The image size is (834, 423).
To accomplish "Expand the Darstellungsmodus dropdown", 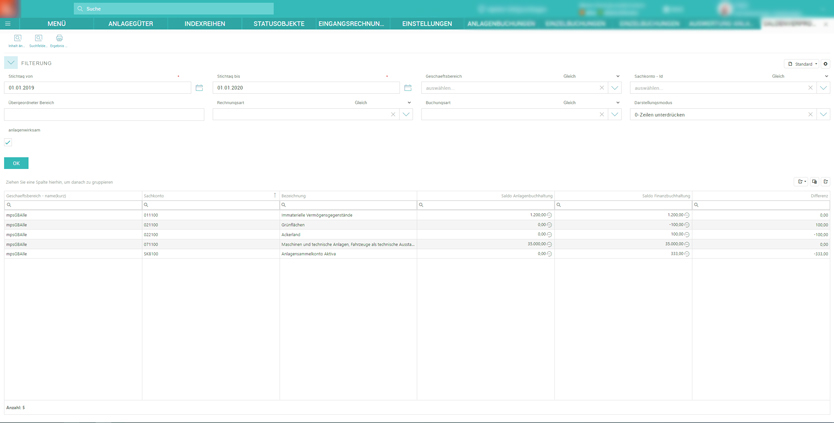I will click(823, 115).
